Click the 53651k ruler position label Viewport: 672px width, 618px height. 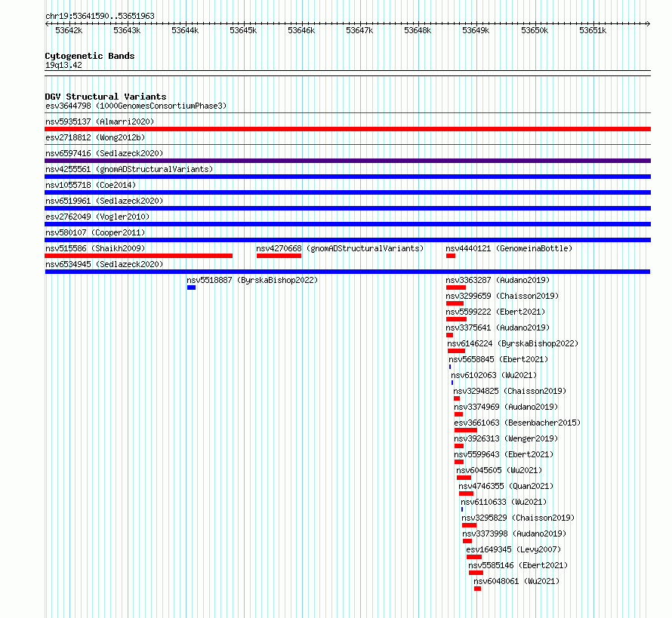pos(593,30)
